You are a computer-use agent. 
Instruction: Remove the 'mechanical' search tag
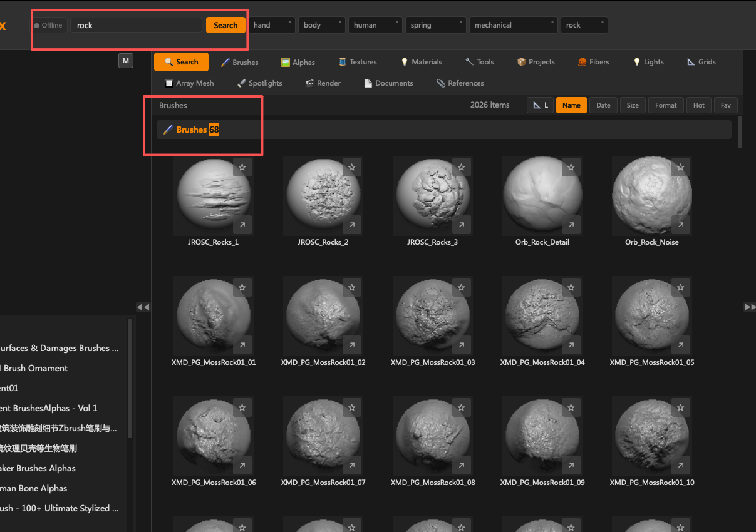pyautogui.click(x=552, y=21)
